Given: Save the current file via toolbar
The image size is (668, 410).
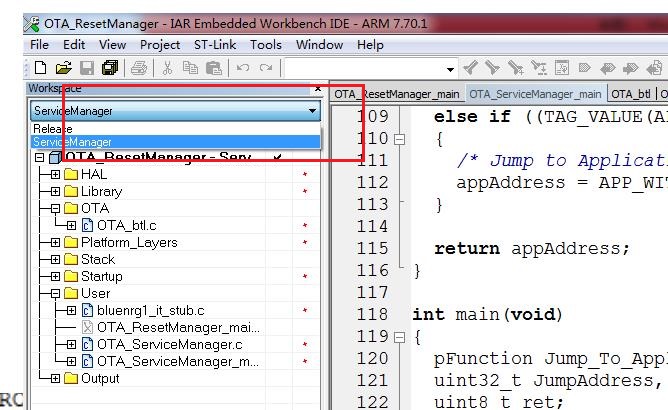Looking at the screenshot, I should coord(87,68).
